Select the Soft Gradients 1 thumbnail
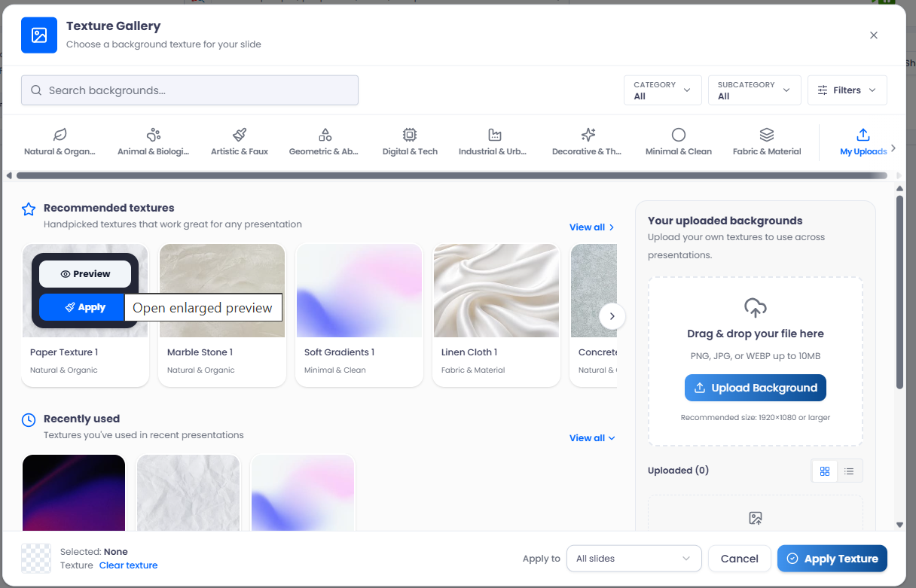This screenshot has height=588, width=916. tap(359, 291)
